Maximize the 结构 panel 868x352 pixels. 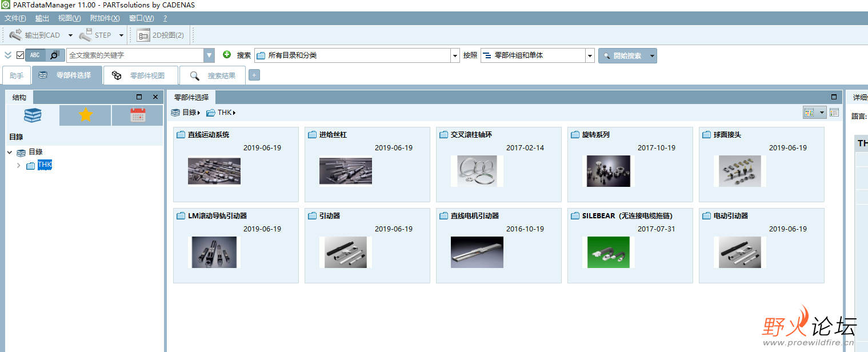[139, 97]
